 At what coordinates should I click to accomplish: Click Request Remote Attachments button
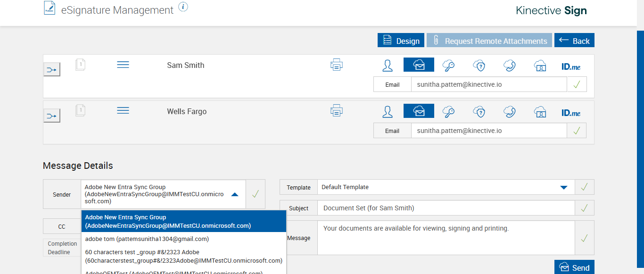click(x=489, y=41)
